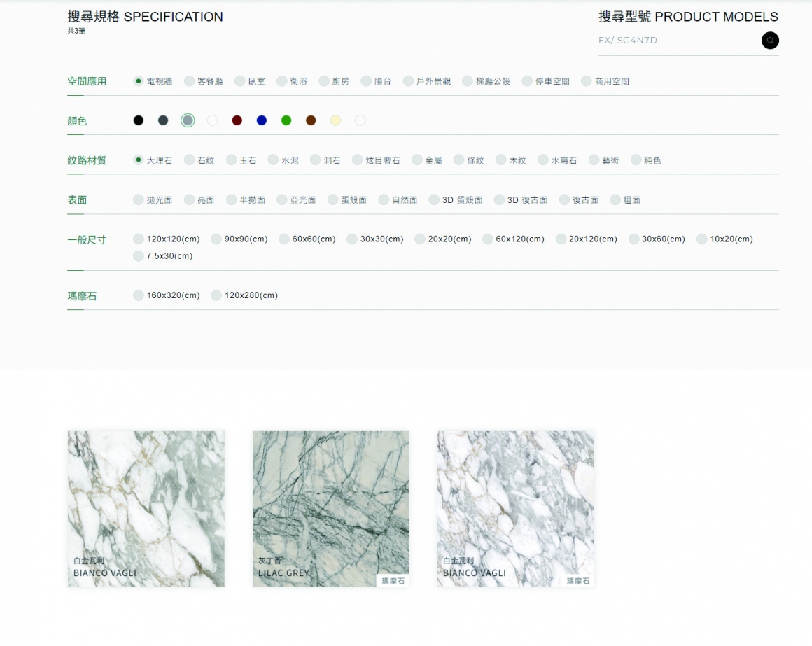Image resolution: width=812 pixels, height=646 pixels.
Task: Click the black search icon button
Action: pyautogui.click(x=770, y=41)
